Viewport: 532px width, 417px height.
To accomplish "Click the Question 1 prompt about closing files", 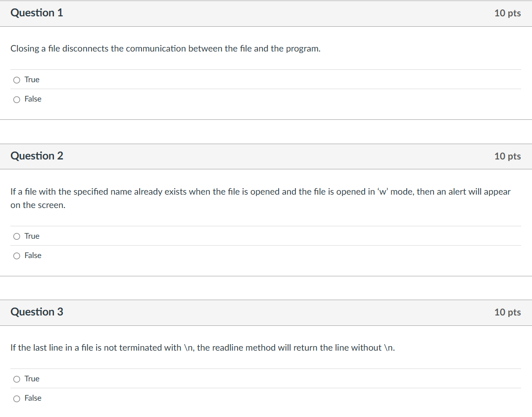I will [x=165, y=49].
